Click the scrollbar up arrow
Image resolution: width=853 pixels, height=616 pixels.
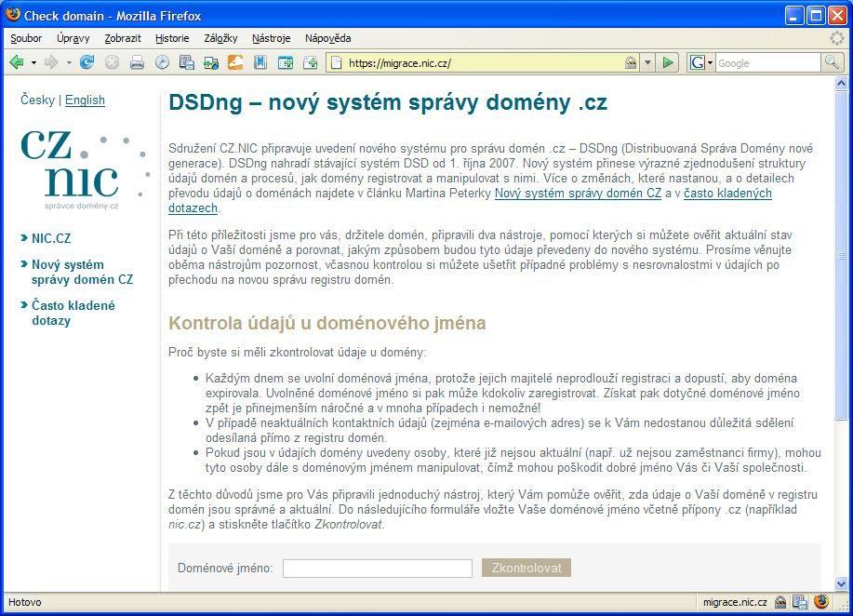click(x=841, y=83)
